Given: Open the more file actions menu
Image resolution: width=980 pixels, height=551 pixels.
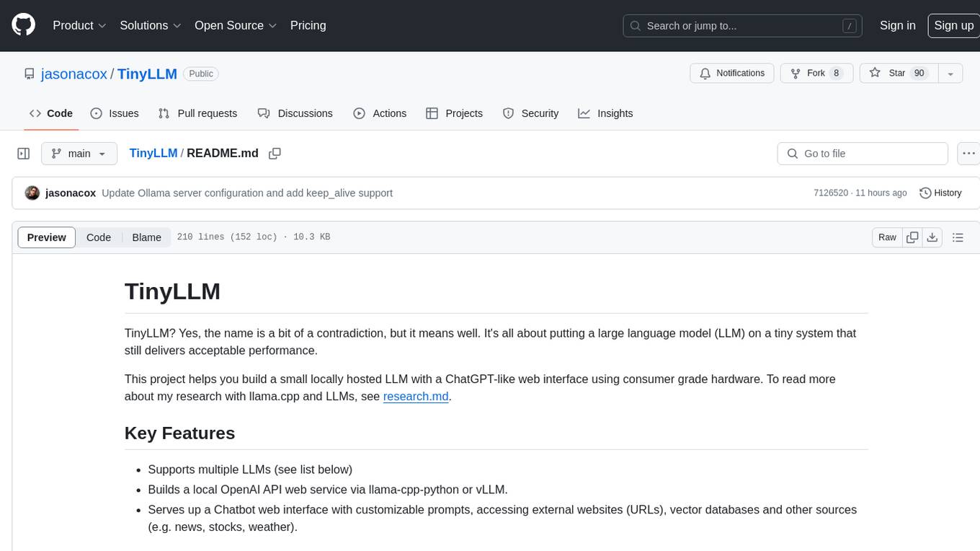Looking at the screenshot, I should pyautogui.click(x=968, y=154).
